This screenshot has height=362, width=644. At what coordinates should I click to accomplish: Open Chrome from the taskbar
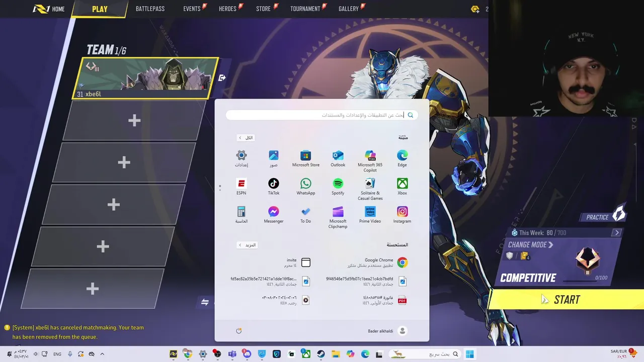point(188,354)
